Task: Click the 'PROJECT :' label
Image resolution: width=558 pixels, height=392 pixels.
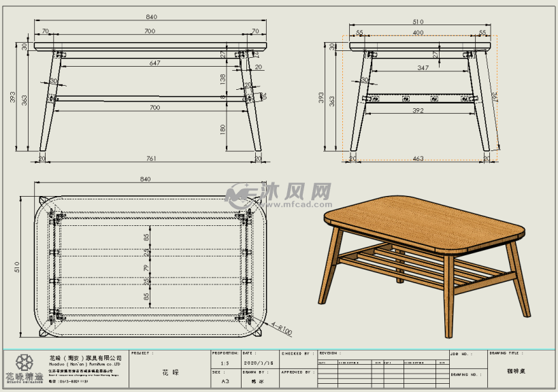Action: 142,353
